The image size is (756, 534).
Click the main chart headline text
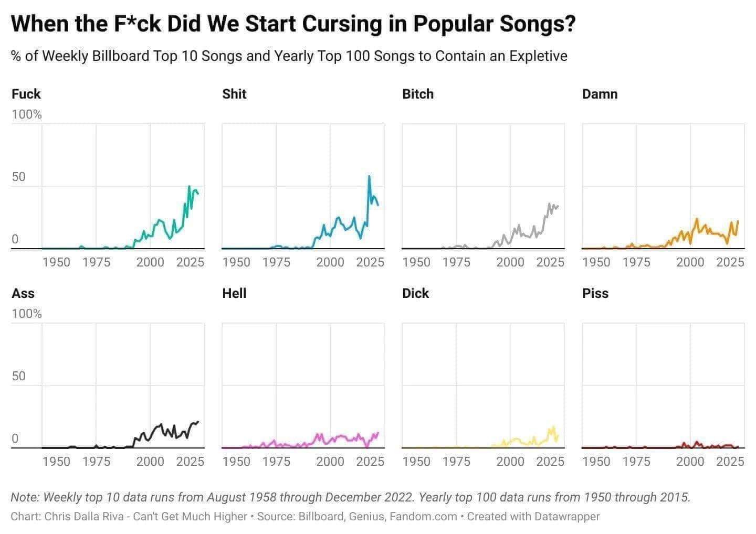(x=293, y=24)
